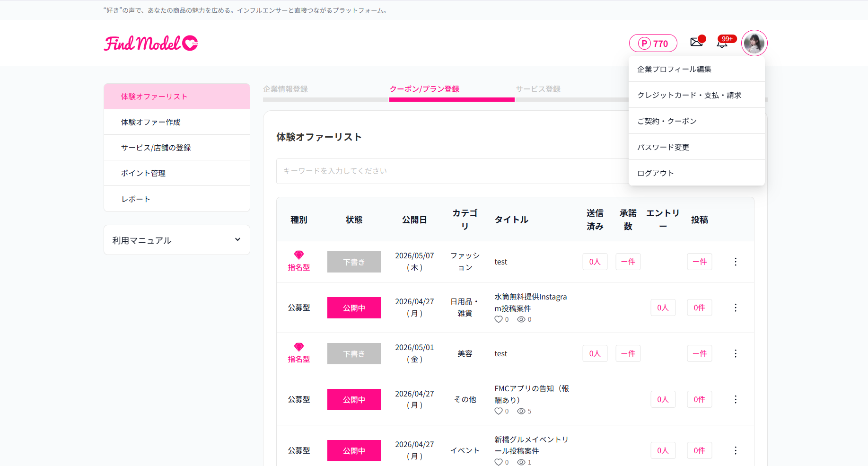Choose パスワード変更 from the menu
The height and width of the screenshot is (466, 868).
coord(696,147)
